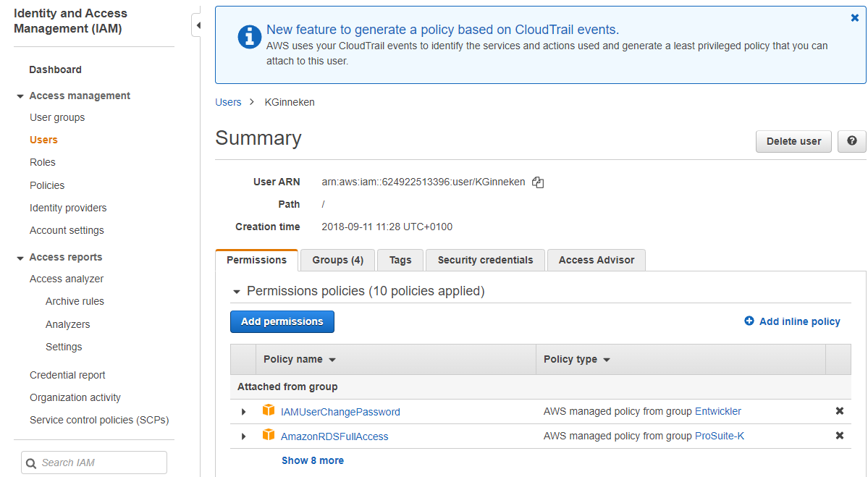Viewport: 868px width, 477px height.
Task: Expand the AmazonRDSFullAccess policy row
Action: pos(244,436)
